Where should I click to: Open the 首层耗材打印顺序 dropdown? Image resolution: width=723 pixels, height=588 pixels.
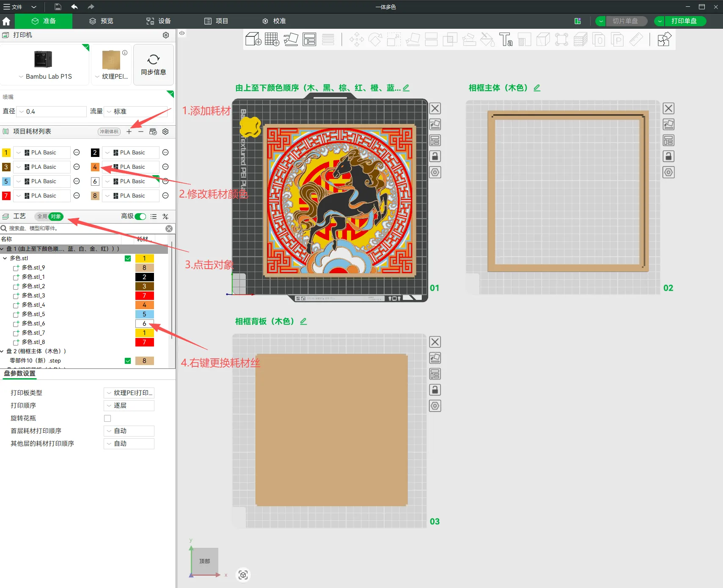129,431
